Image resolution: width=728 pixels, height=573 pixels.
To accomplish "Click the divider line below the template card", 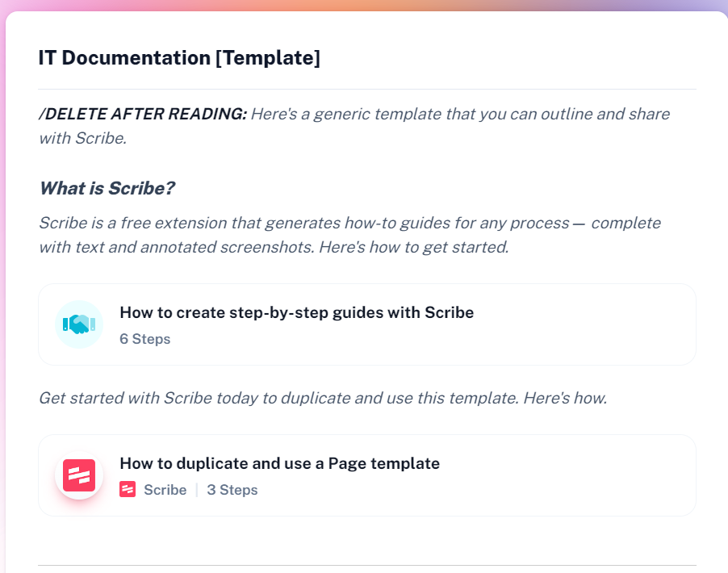I will pos(367,565).
